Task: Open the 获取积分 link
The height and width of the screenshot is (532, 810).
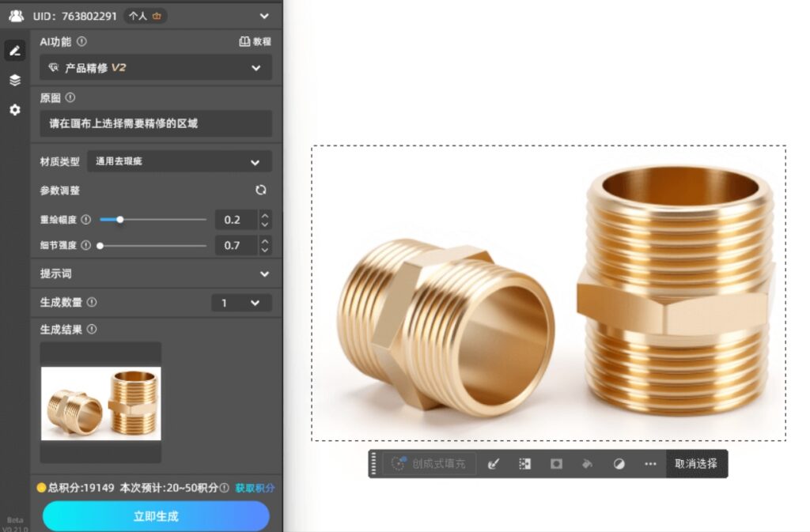Action: (255, 488)
